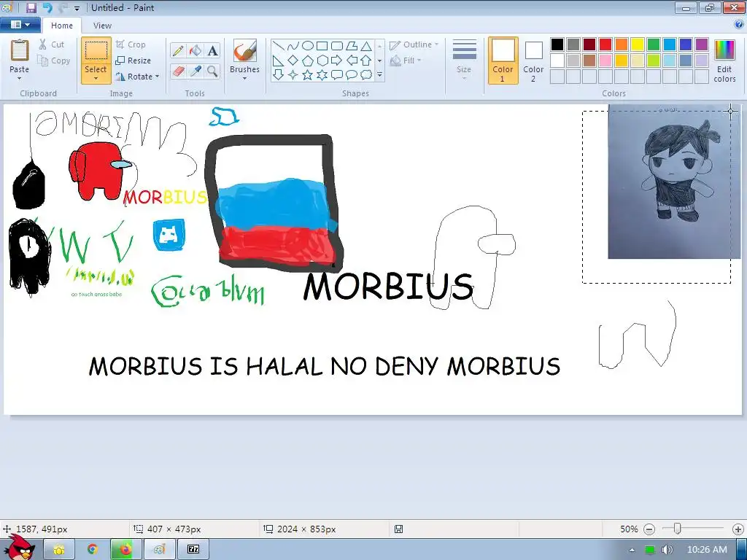Screen dimensions: 747x560
Task: Open Chrome from the taskbar
Action: tap(92, 549)
